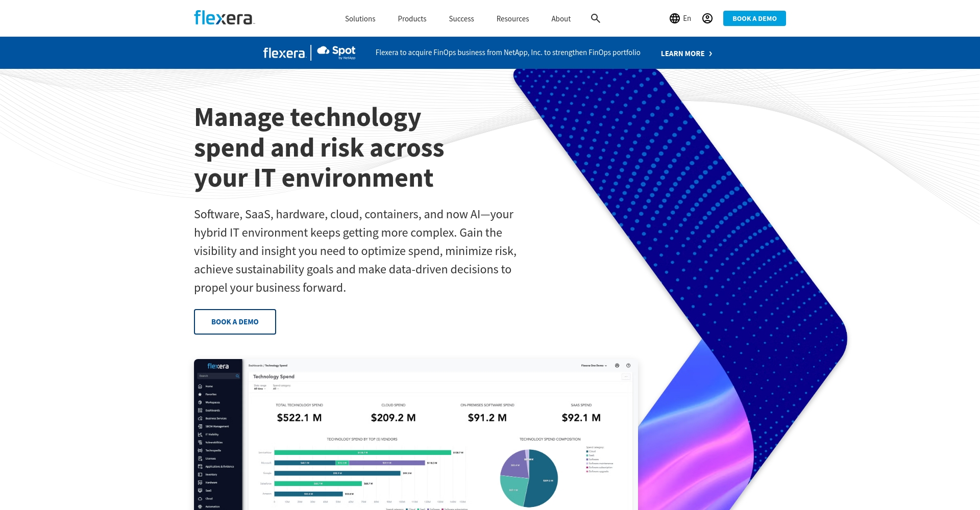
Task: Click the dashboard help question-mark icon
Action: 628,365
